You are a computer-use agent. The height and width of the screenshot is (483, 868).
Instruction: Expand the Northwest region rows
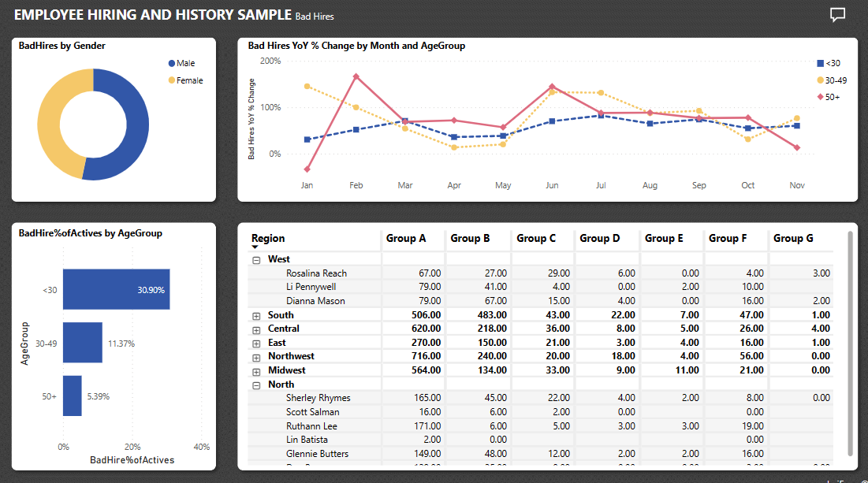[x=256, y=355]
